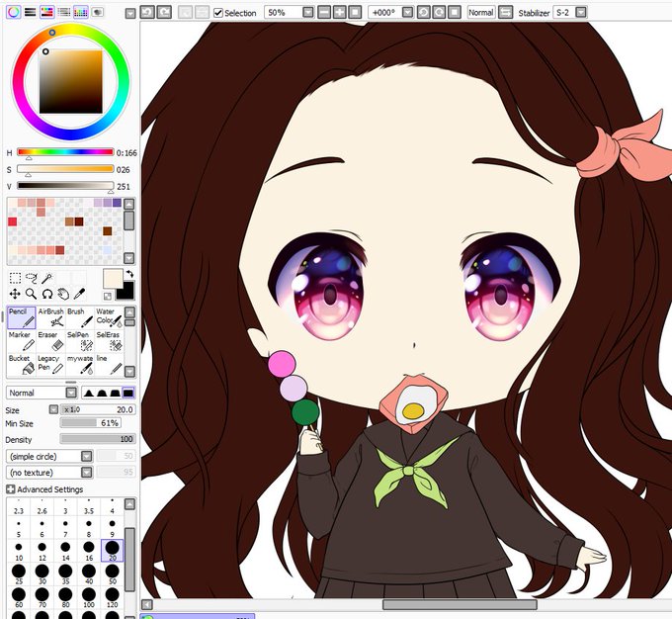Click the Redo button in toolbar
This screenshot has height=619, width=672.
(165, 12)
